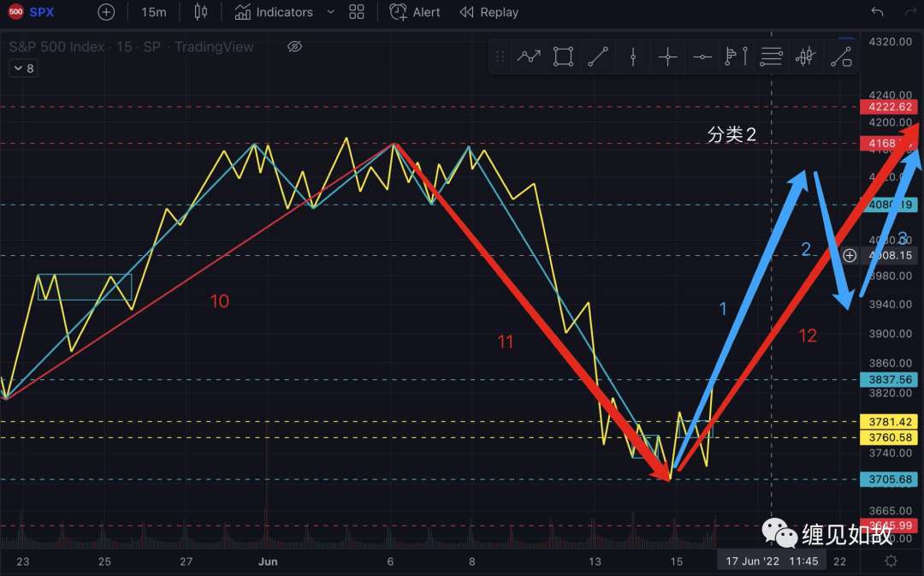Click the Jun label on the time axis
The width and height of the screenshot is (924, 576).
[268, 561]
